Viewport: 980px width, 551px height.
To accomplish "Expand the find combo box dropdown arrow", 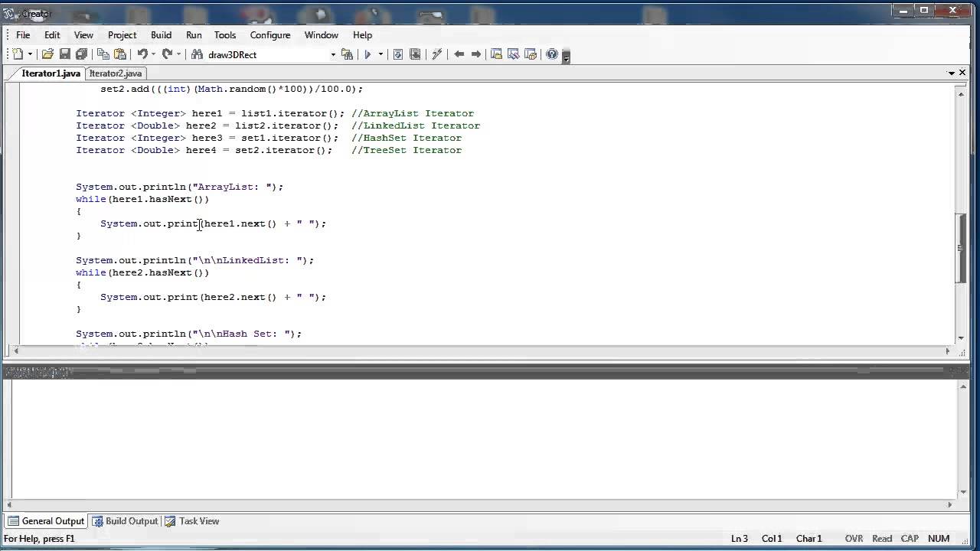I will click(333, 54).
